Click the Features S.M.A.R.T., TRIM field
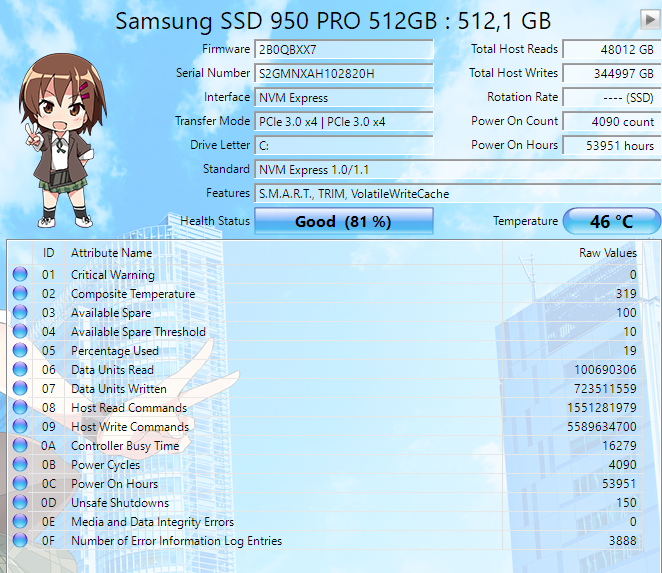This screenshot has height=573, width=662. click(x=458, y=194)
